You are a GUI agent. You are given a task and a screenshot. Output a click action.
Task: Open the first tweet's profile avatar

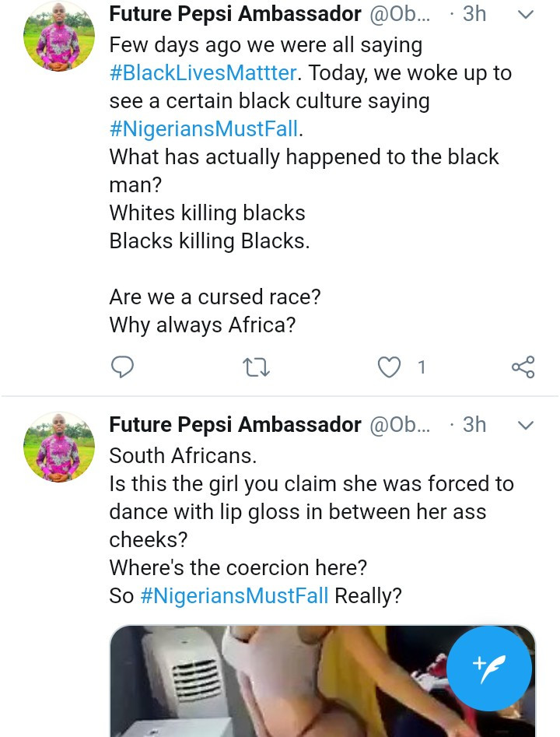click(59, 36)
